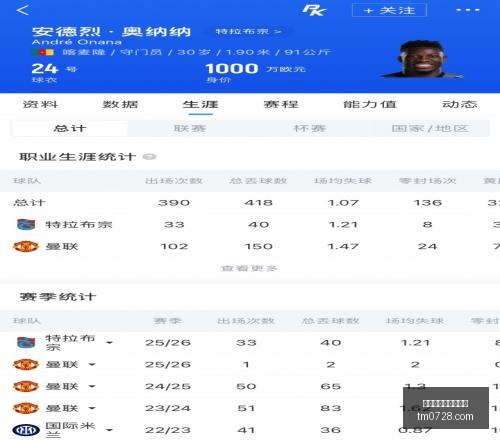This screenshot has width=500, height=440.
Task: Tap Manchester United crest in career table
Action: tap(26, 246)
